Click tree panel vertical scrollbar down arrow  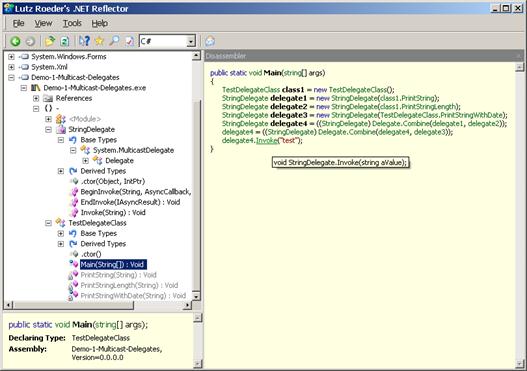(197, 296)
